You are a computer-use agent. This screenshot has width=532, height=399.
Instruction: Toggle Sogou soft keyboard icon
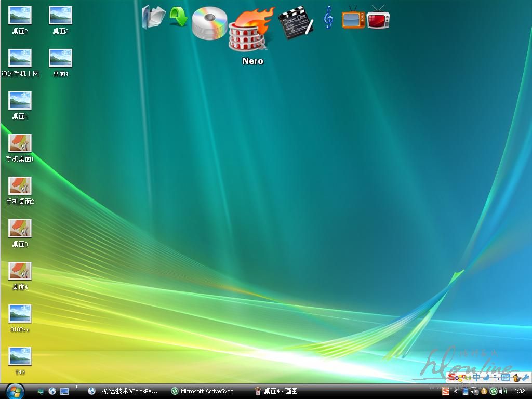pos(505,377)
